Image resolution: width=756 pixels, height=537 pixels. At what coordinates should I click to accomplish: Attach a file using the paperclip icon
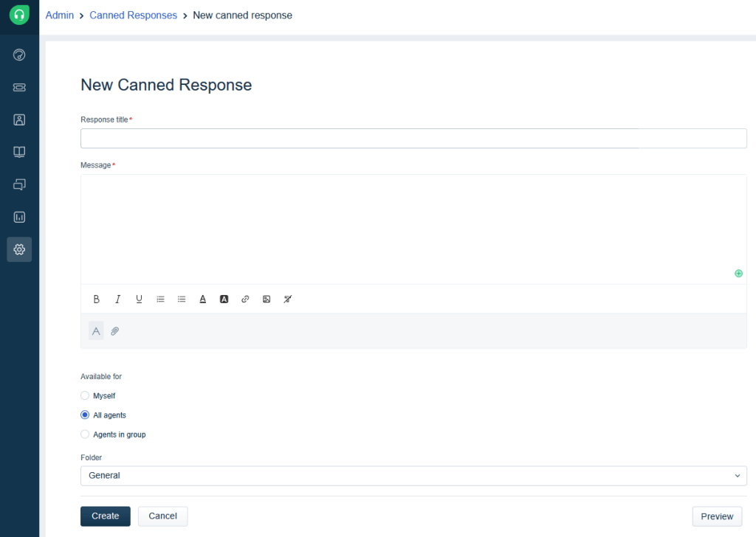114,330
